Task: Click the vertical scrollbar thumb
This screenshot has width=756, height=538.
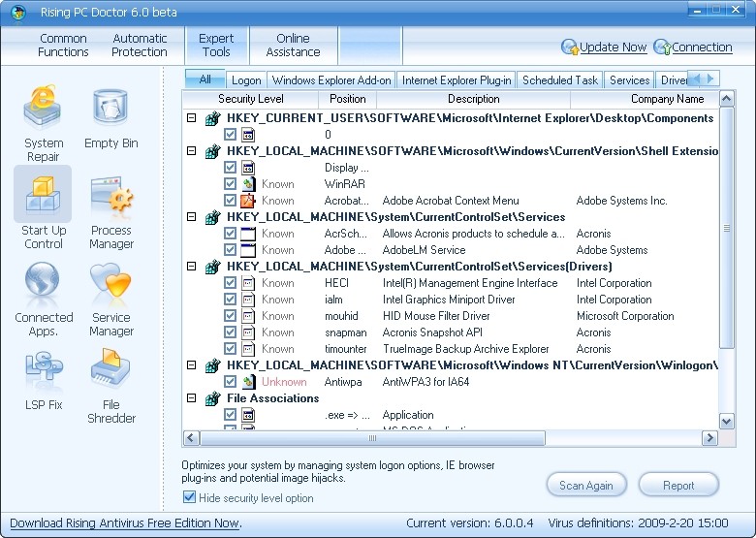Action: click(727, 228)
